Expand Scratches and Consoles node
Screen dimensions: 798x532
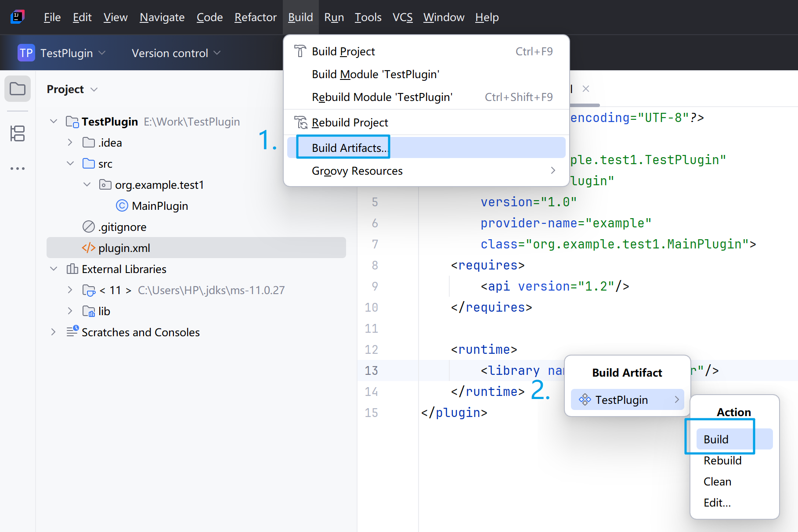point(54,332)
